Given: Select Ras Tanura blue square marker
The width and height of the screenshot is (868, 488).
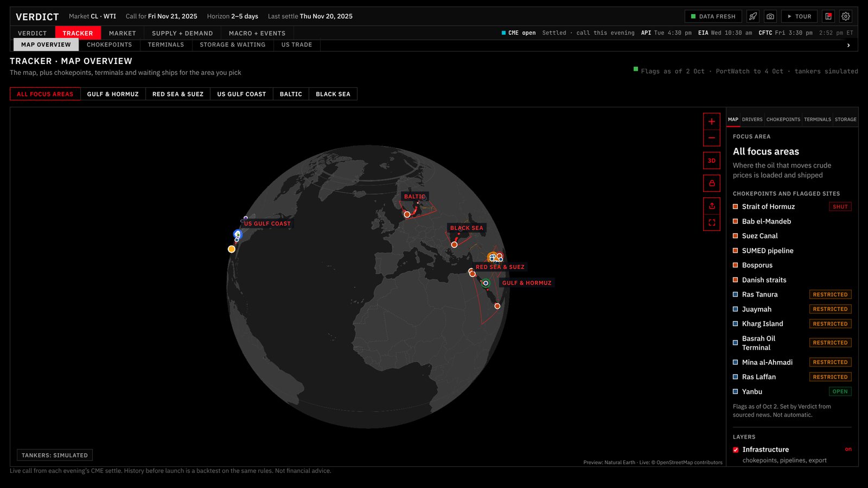Looking at the screenshot, I should pyautogui.click(x=736, y=294).
